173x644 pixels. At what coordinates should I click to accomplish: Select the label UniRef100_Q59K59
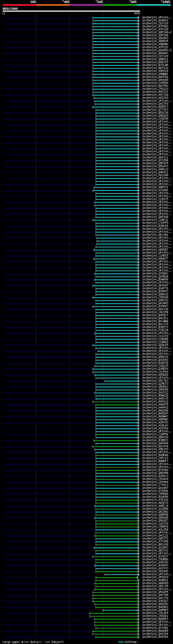[x=155, y=390]
